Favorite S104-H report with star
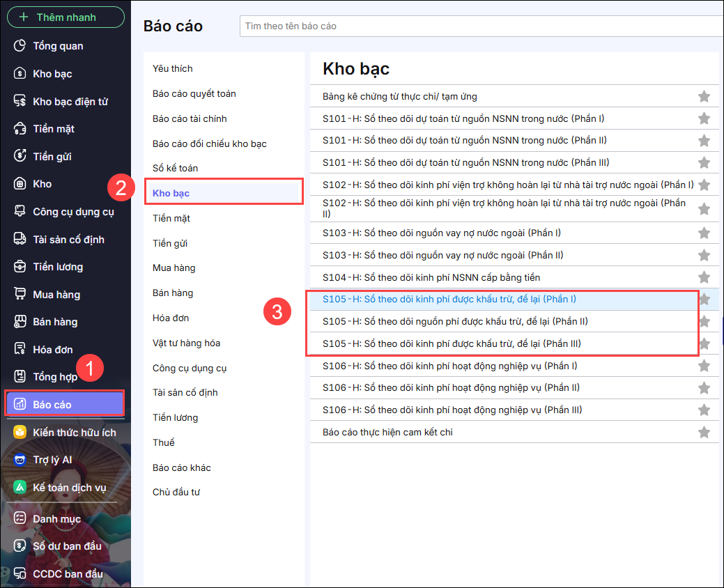 coord(704,277)
